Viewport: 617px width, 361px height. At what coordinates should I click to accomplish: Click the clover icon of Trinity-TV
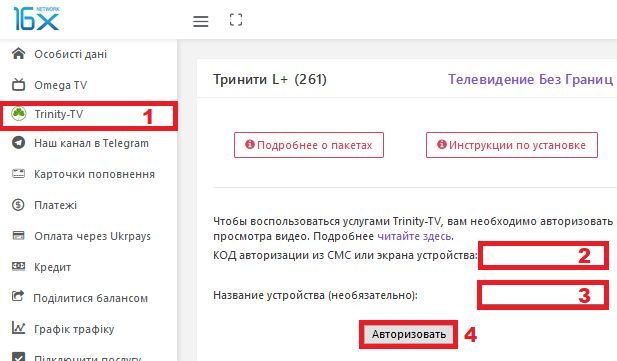tap(18, 114)
